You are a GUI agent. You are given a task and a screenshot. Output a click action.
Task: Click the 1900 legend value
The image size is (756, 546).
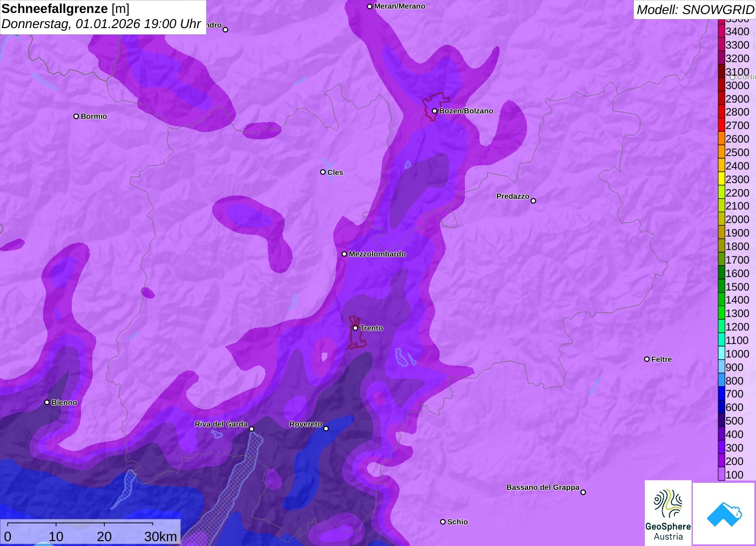pyautogui.click(x=737, y=233)
